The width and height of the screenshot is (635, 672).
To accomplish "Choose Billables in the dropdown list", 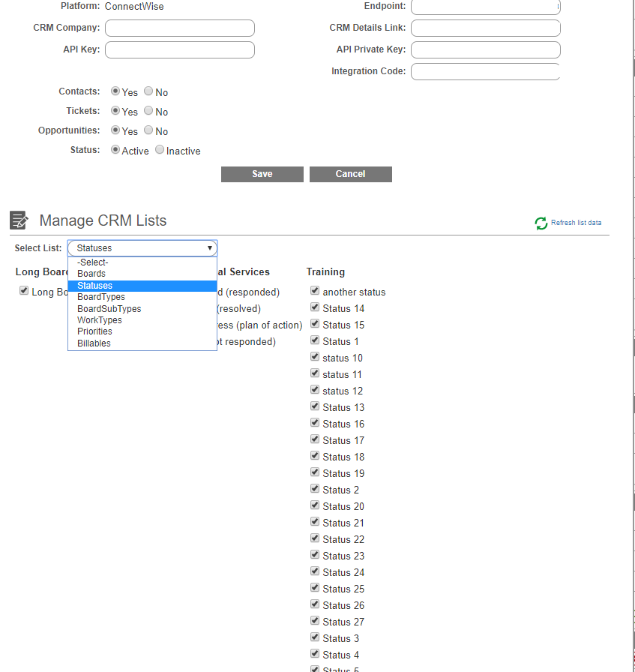I will 142,343.
